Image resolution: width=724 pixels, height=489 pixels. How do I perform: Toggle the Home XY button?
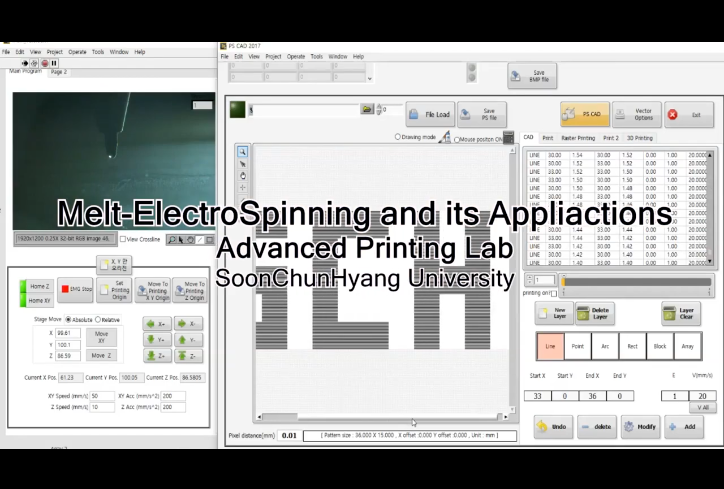[37, 301]
